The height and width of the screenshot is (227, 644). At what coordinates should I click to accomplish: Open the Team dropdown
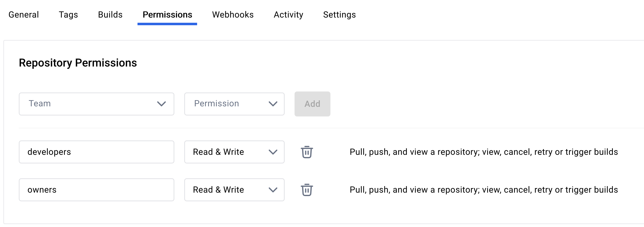pos(96,104)
